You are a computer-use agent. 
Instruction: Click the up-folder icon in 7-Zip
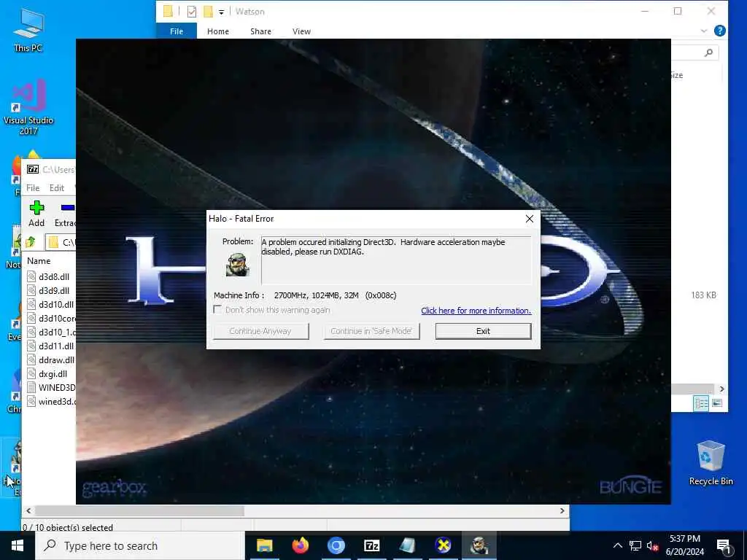(x=31, y=242)
